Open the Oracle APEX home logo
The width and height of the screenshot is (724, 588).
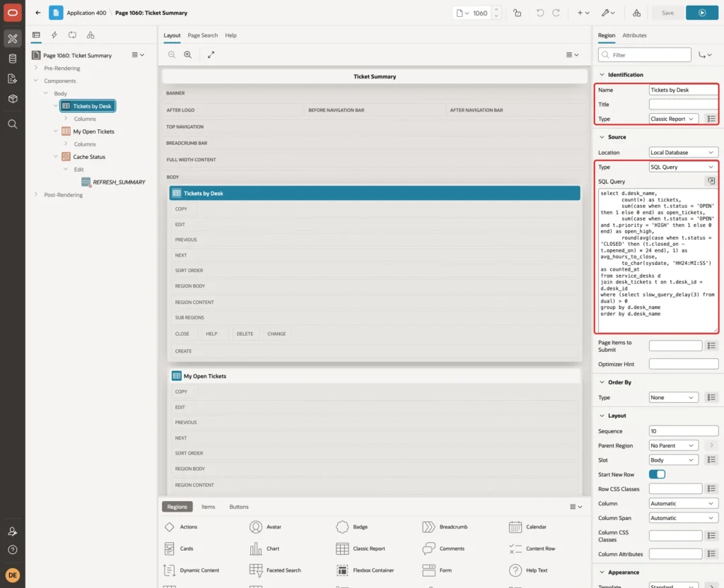click(x=13, y=13)
